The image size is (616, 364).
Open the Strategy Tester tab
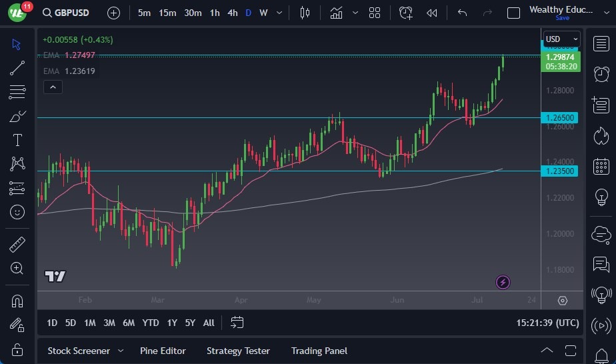click(x=238, y=351)
